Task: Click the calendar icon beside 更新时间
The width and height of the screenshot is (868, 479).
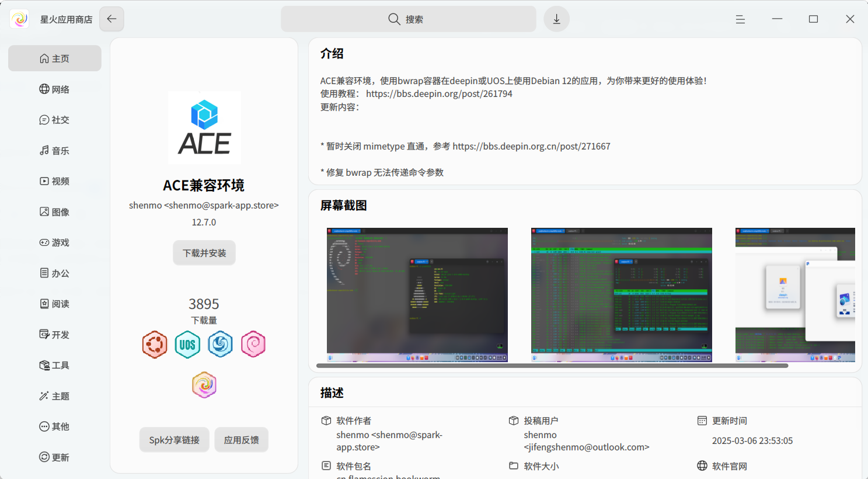Action: click(x=702, y=421)
